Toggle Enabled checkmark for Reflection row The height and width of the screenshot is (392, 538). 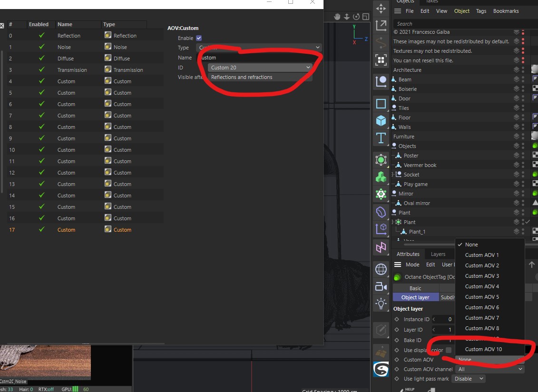coord(41,35)
